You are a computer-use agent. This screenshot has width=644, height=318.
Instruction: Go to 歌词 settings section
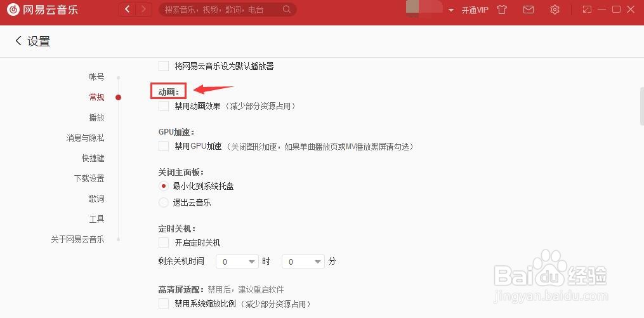pyautogui.click(x=96, y=199)
